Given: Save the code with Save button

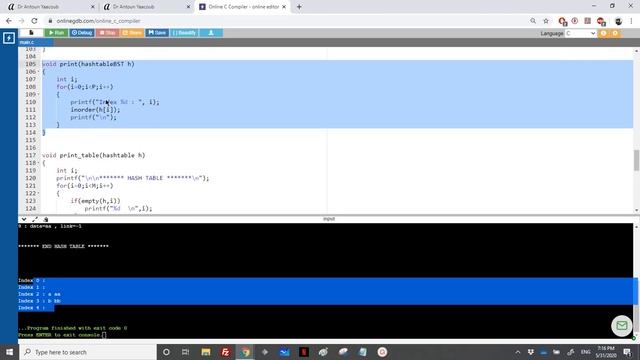Looking at the screenshot, I should (x=157, y=33).
